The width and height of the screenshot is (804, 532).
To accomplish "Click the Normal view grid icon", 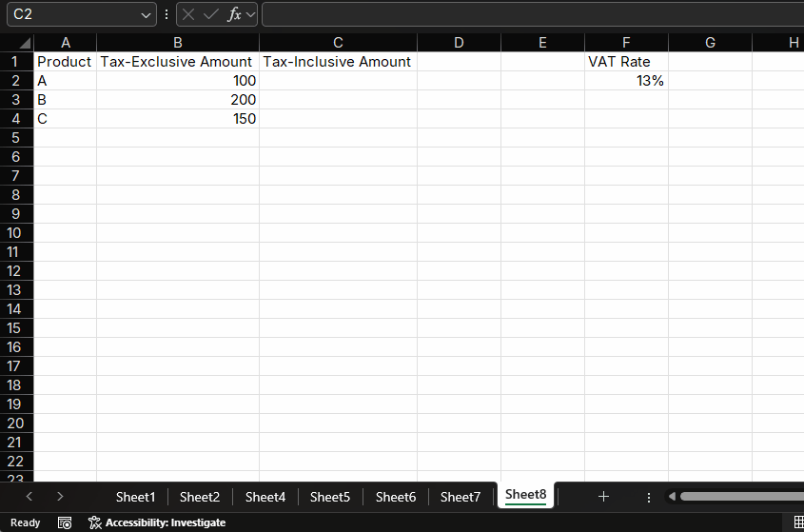I will pos(799,522).
